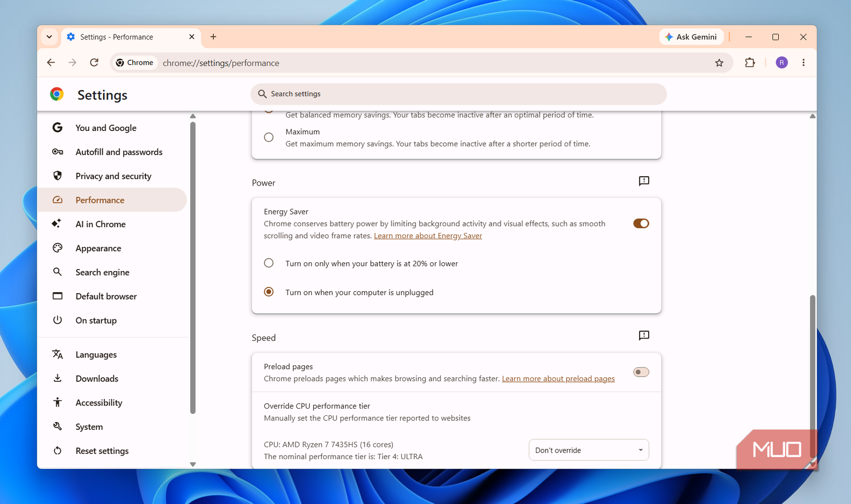Open the Extensions puzzle icon

(750, 63)
